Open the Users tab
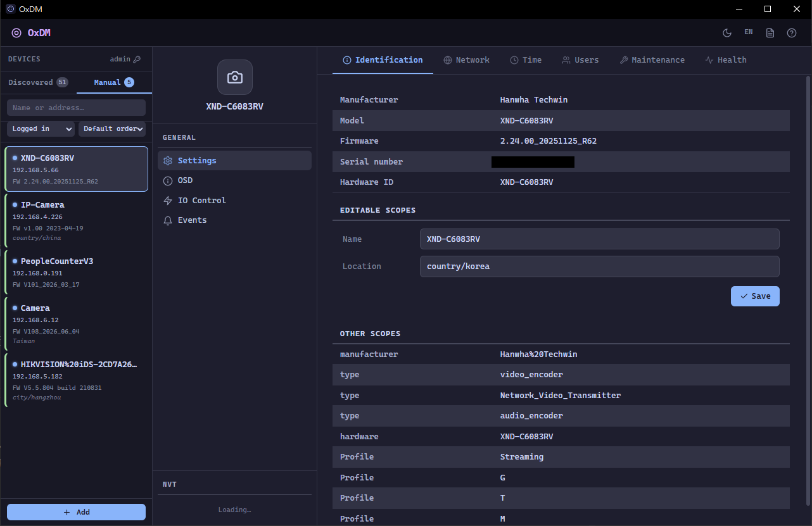 point(580,60)
